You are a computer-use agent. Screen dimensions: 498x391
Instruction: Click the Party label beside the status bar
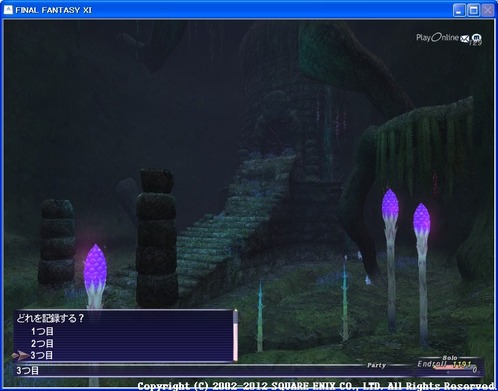376,365
